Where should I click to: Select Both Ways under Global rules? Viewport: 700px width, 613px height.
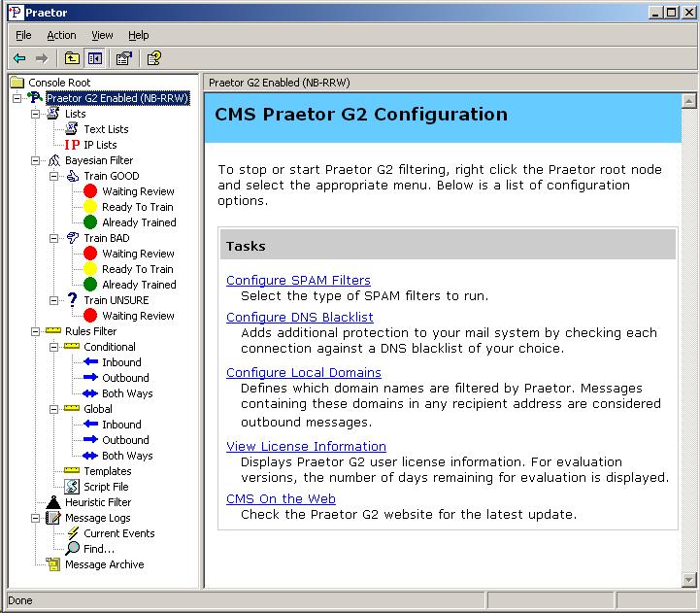[x=127, y=456]
